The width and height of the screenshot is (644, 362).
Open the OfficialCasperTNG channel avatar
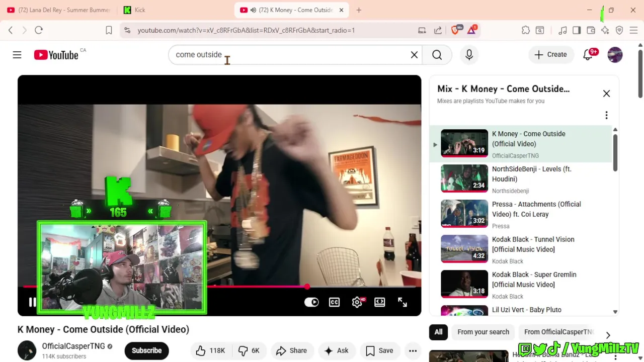[27, 350]
